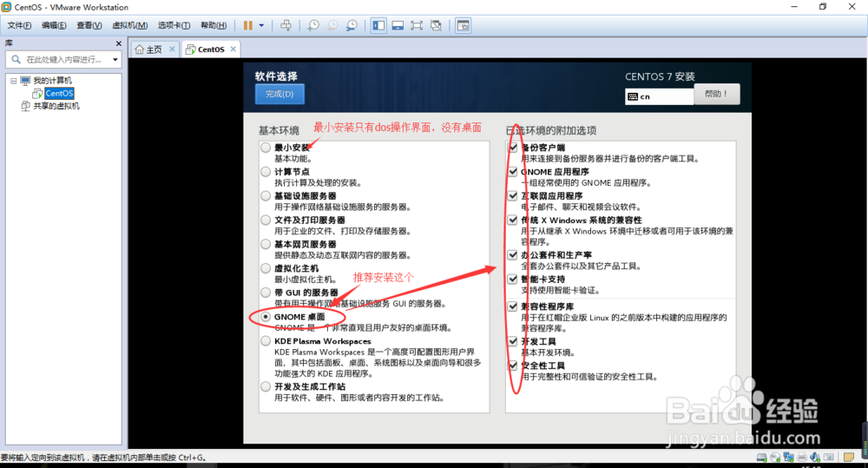Toggle the 备份客户端 checkbox

[x=513, y=148]
